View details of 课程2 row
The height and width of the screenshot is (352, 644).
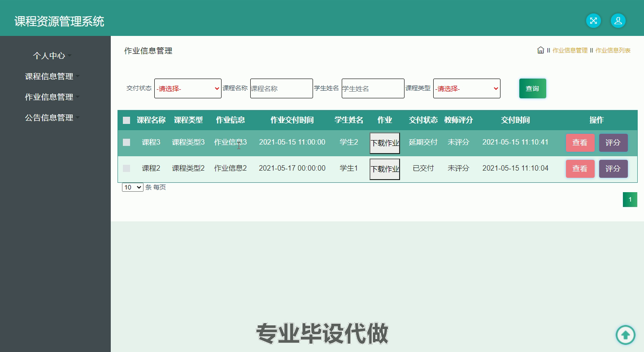(x=580, y=169)
